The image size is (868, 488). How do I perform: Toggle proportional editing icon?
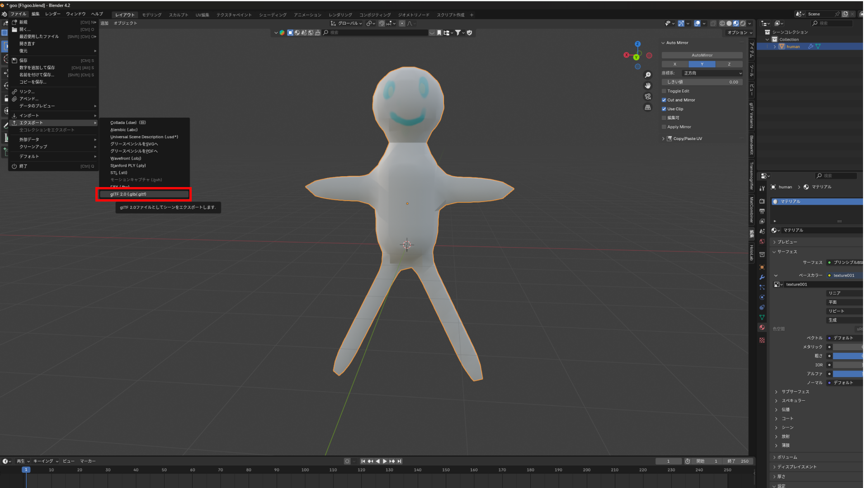(x=402, y=23)
